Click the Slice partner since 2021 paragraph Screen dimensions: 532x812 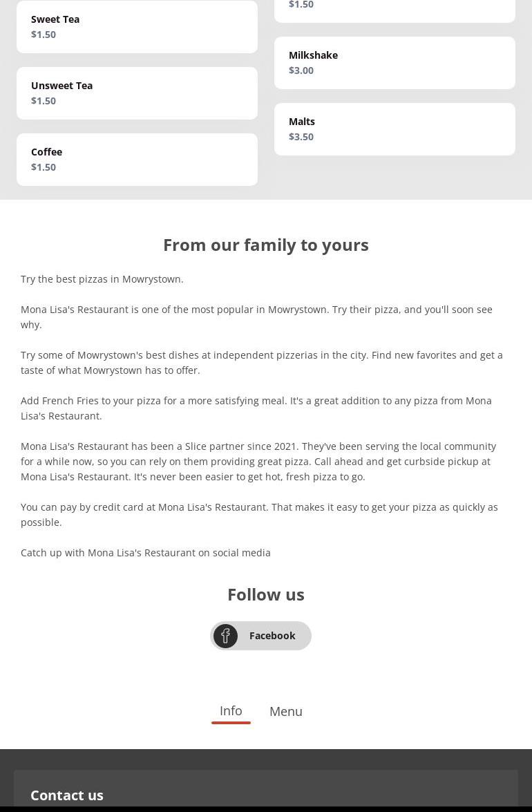click(x=258, y=462)
